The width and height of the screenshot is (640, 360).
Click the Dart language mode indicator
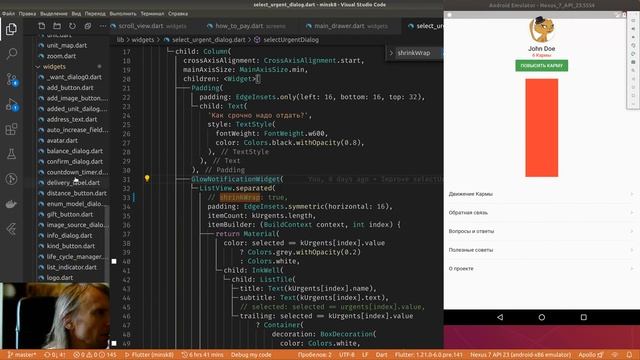pos(381,355)
